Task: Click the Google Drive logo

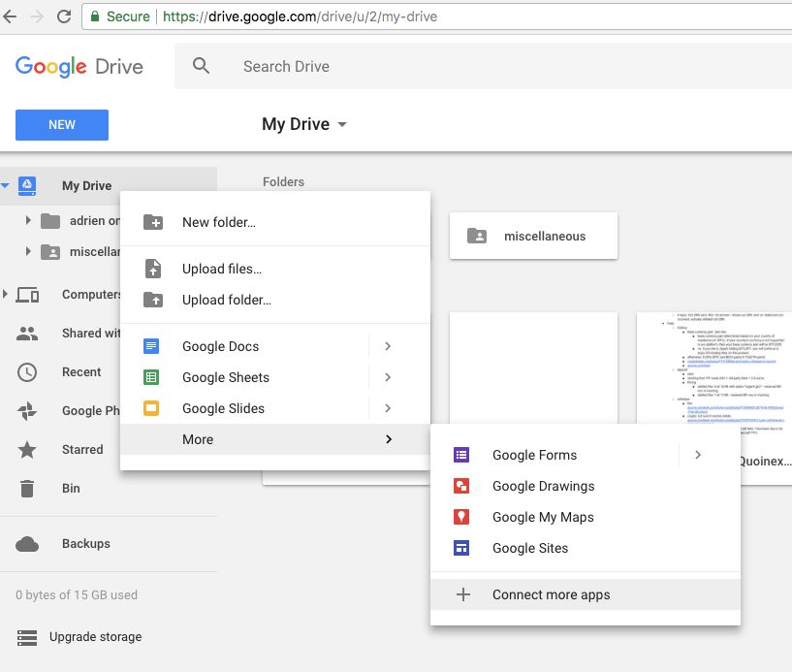Action: coord(79,66)
